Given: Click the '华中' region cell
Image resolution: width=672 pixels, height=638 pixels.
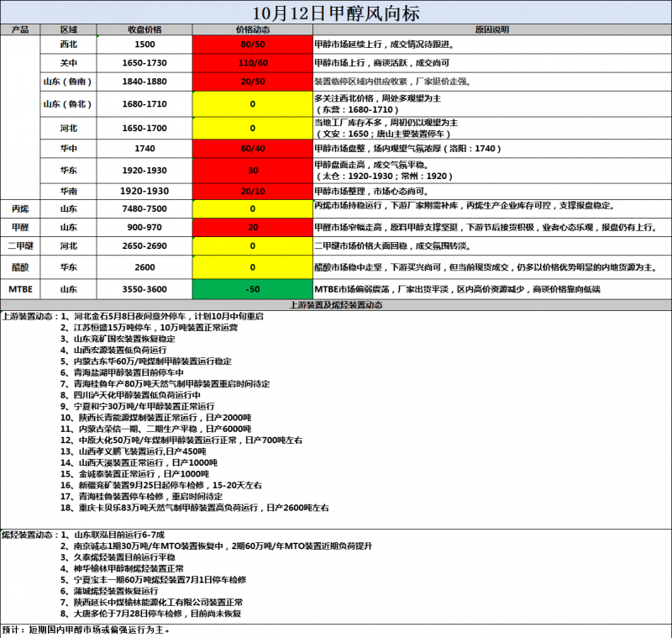Looking at the screenshot, I should coord(69,148).
